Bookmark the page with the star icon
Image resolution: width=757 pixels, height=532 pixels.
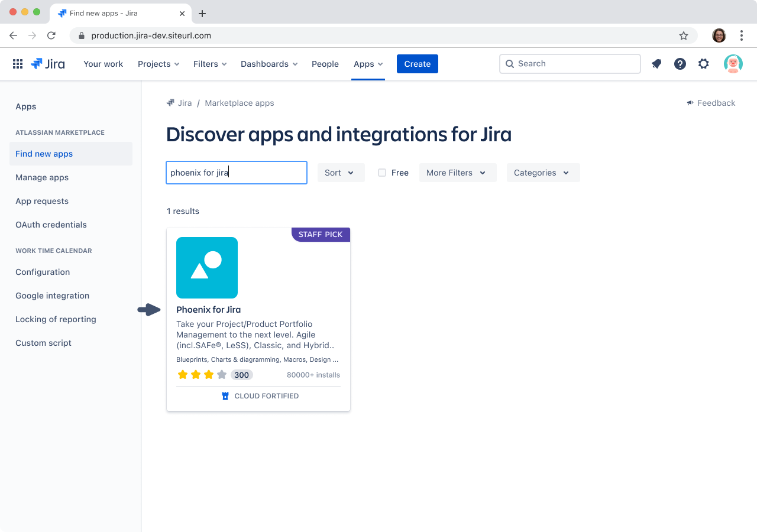[684, 35]
